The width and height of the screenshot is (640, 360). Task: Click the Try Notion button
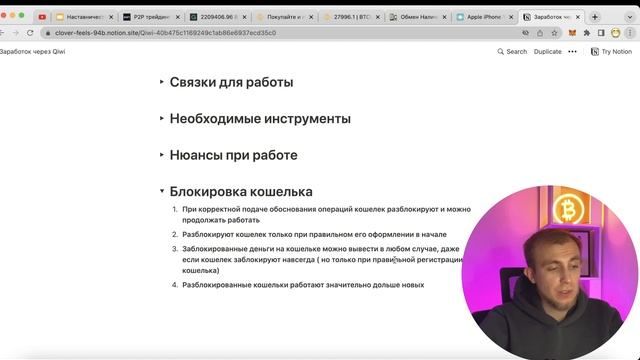point(611,51)
